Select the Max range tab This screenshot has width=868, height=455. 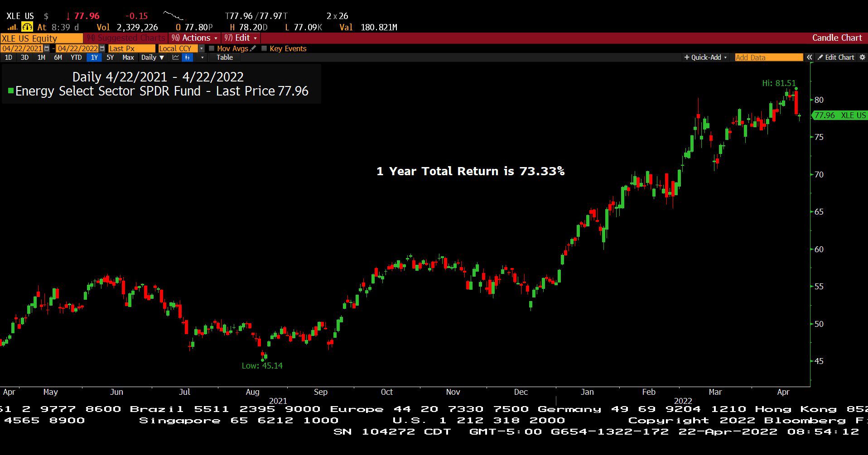(128, 57)
